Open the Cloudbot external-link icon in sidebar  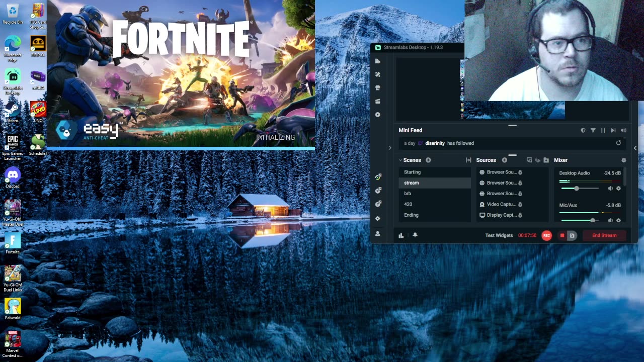click(x=378, y=190)
